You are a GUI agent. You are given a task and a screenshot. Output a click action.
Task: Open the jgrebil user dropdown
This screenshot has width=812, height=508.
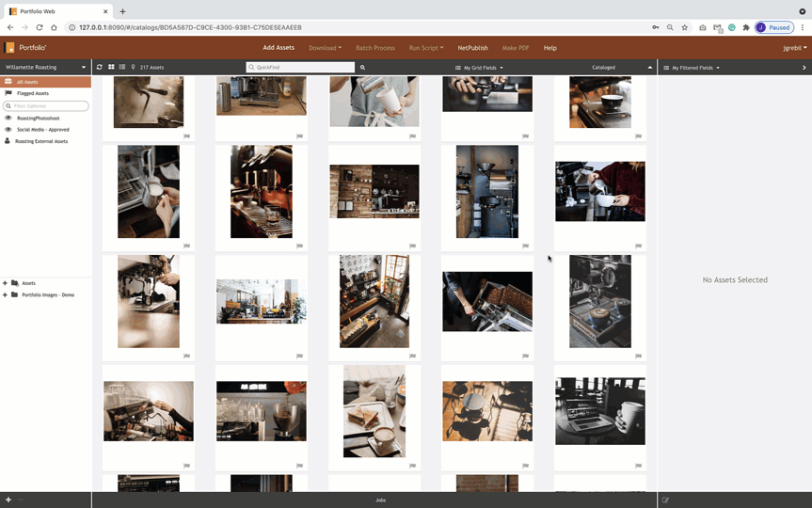coord(794,48)
